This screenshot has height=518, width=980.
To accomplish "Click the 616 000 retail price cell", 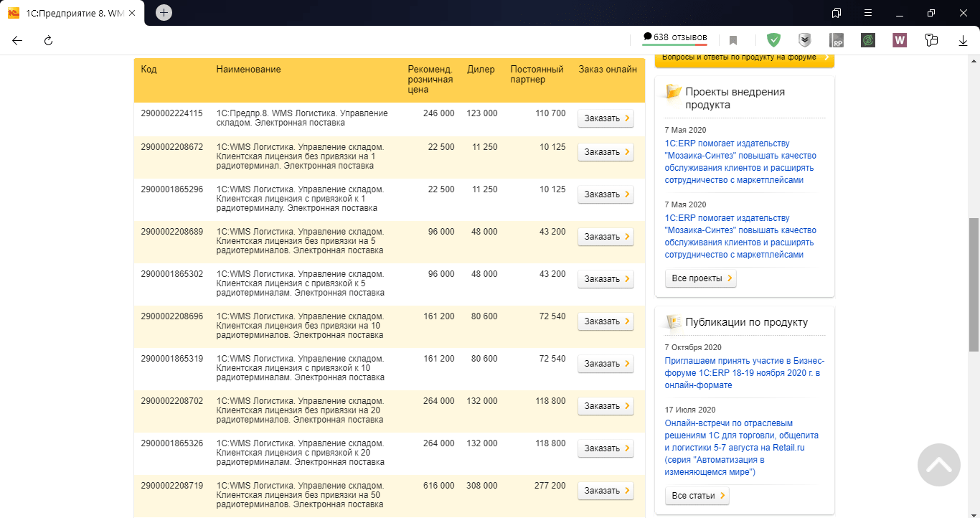I will pos(438,486).
